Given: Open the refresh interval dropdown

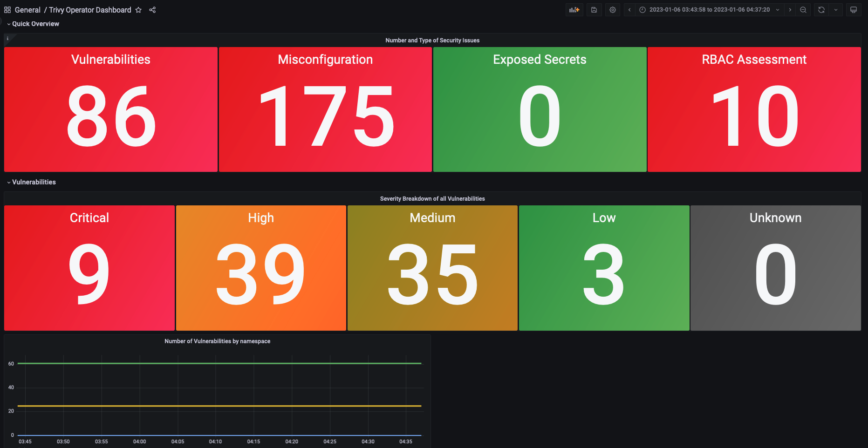Looking at the screenshot, I should pos(835,9).
